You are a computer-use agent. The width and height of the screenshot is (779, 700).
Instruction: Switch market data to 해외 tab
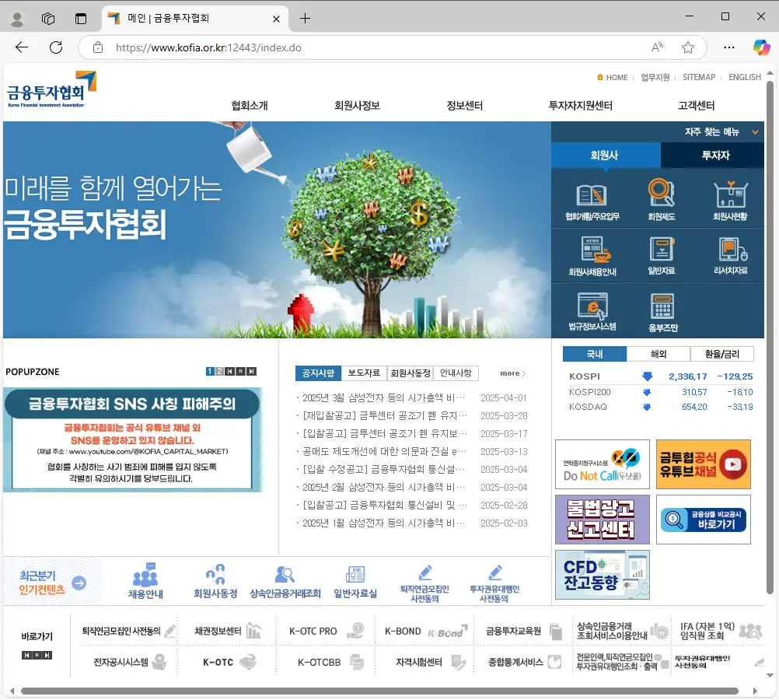point(658,354)
